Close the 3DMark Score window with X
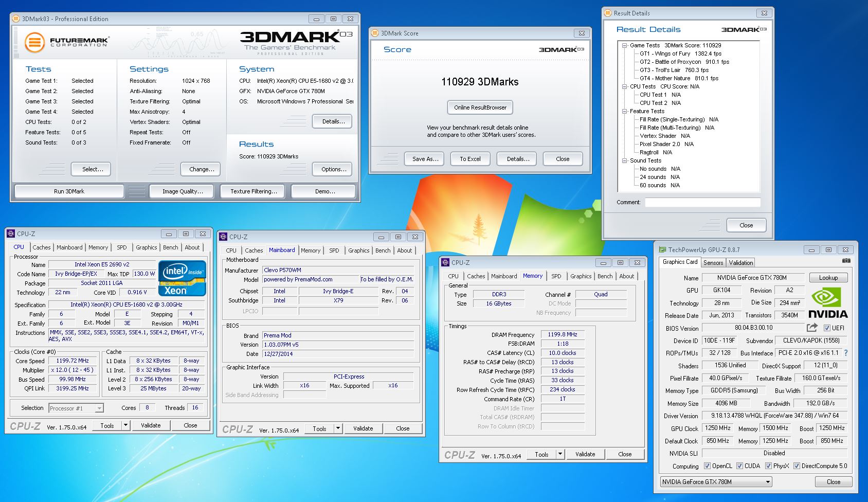The image size is (868, 502). click(x=582, y=33)
